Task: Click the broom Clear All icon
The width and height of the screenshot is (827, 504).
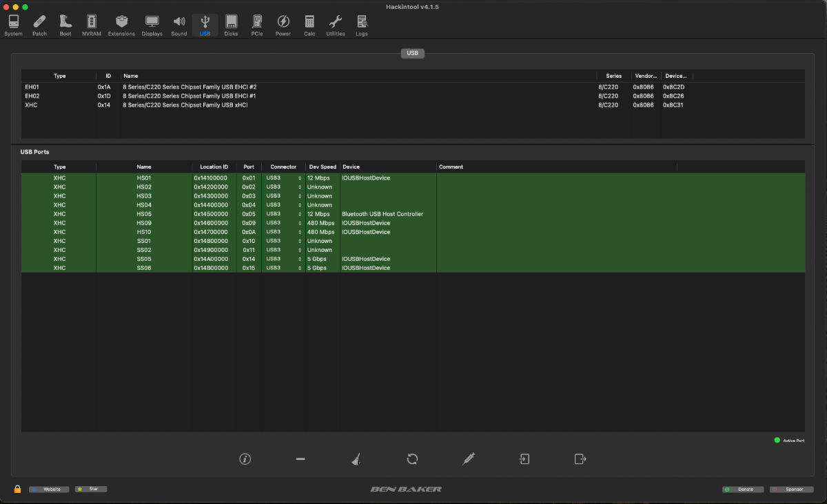Action: tap(356, 459)
